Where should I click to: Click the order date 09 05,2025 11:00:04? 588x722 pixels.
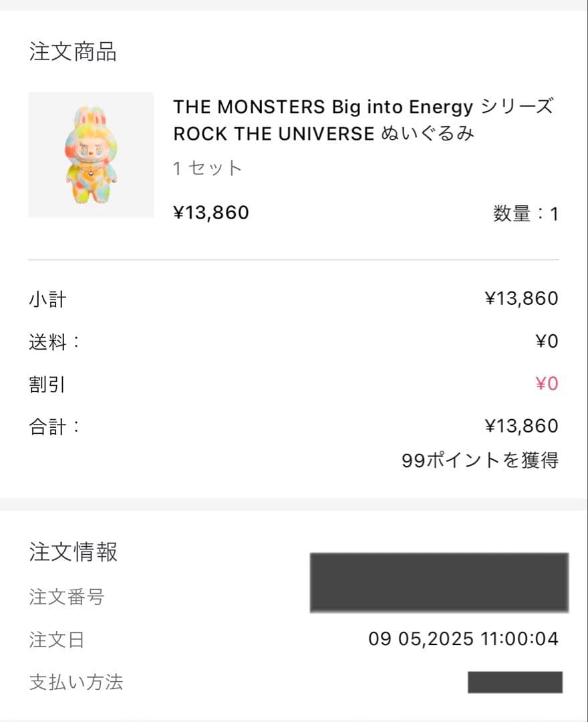tap(463, 639)
